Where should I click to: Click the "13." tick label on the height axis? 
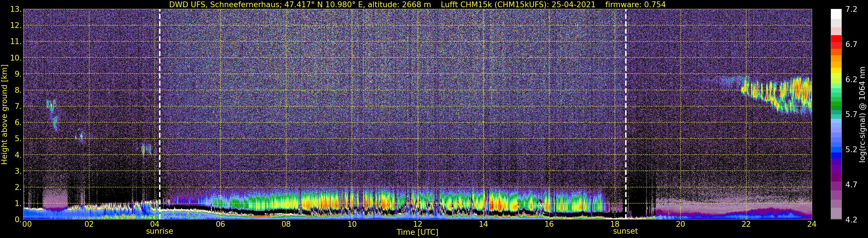pos(16,10)
